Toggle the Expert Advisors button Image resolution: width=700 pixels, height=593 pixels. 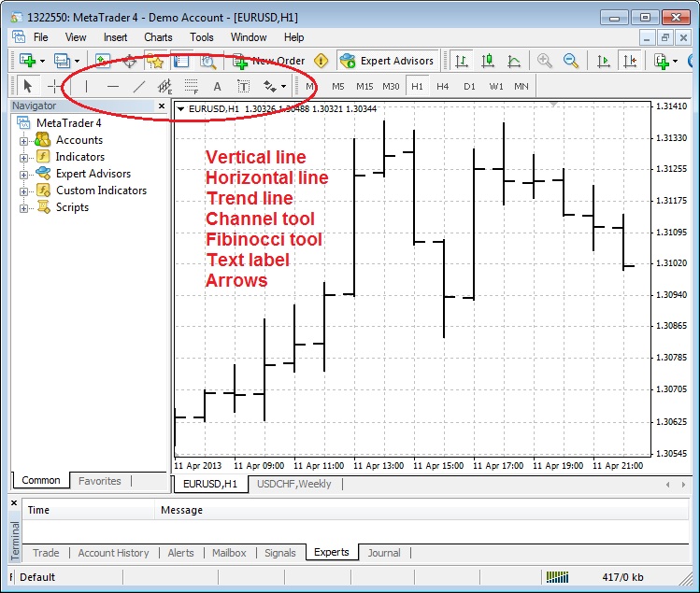[x=387, y=61]
